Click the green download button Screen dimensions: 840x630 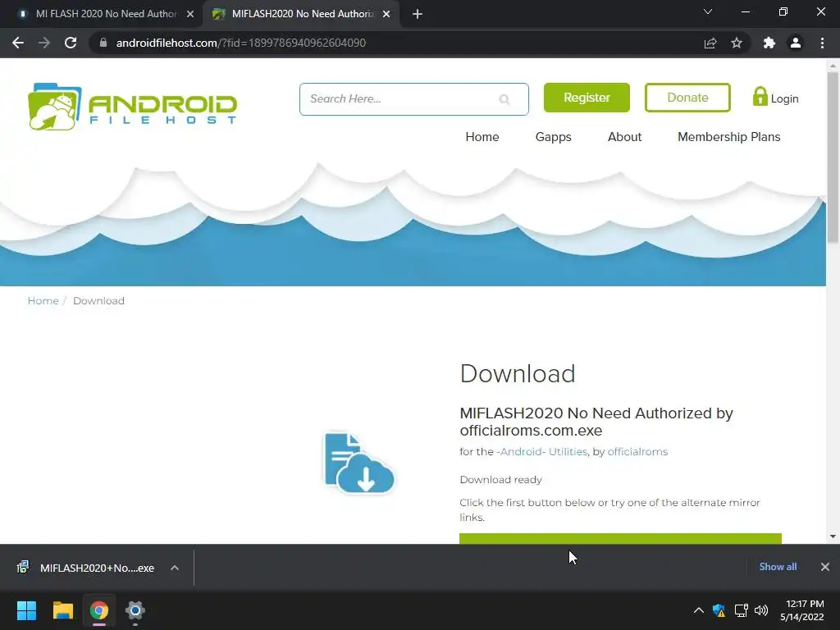click(x=620, y=538)
